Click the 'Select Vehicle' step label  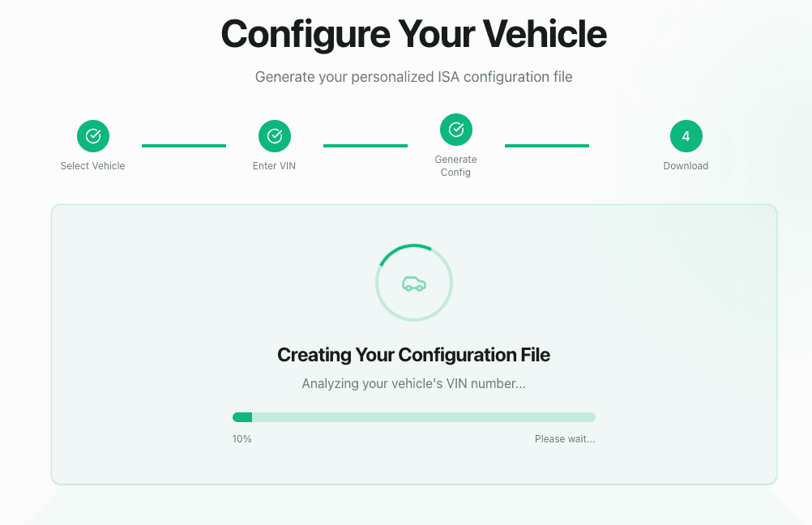(92, 165)
